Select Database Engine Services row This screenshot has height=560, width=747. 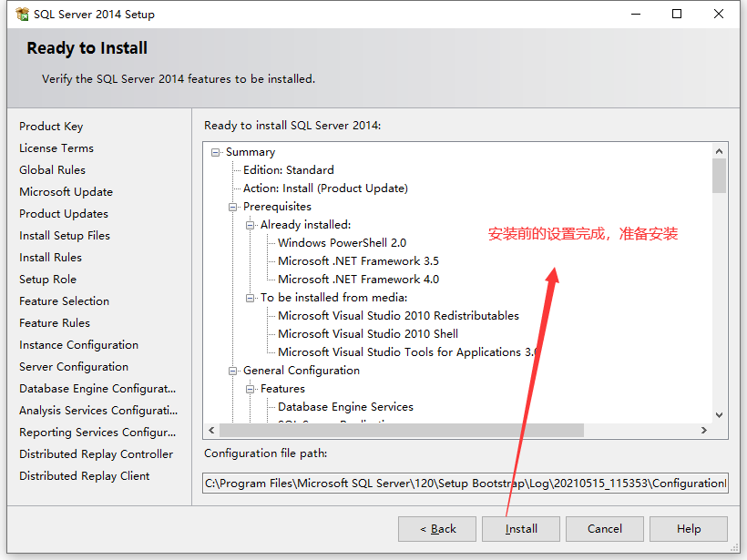coord(345,407)
